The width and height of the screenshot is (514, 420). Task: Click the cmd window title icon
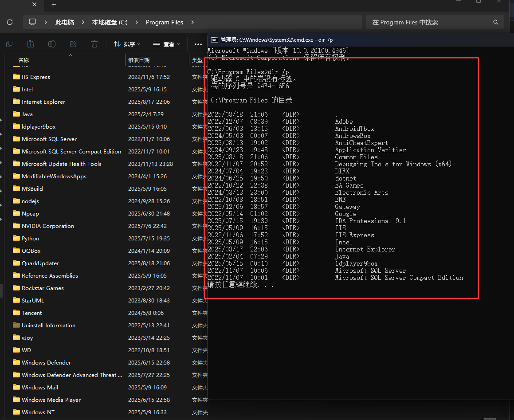214,39
